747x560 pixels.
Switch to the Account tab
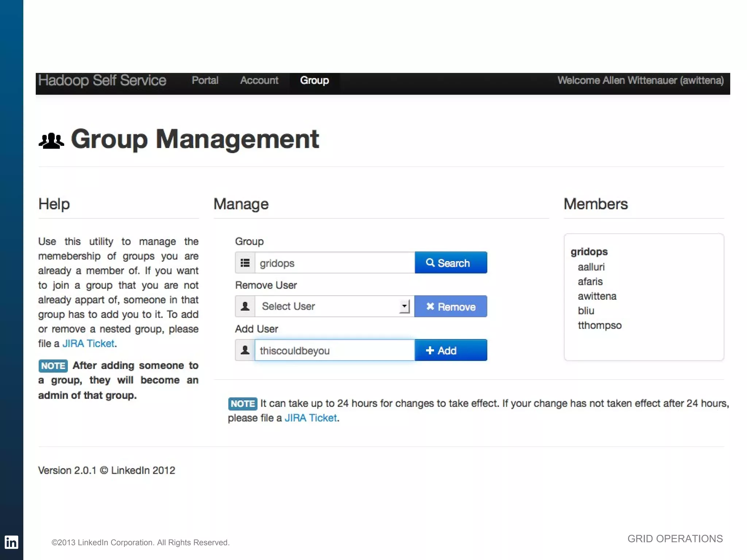tap(259, 80)
